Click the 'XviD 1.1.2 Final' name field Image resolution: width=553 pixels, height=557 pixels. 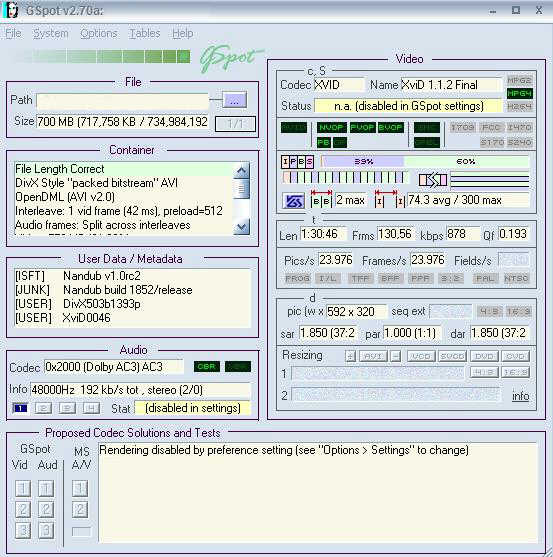[x=451, y=85]
